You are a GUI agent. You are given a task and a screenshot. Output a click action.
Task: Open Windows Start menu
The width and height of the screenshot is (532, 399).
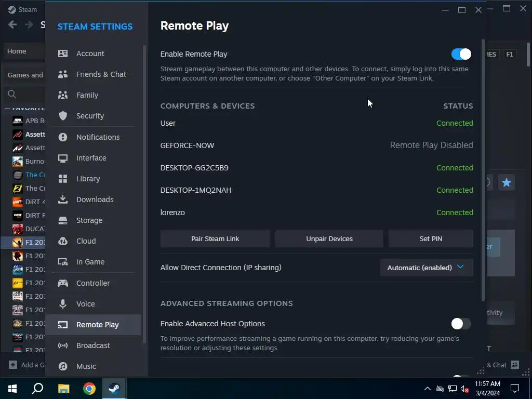point(12,388)
